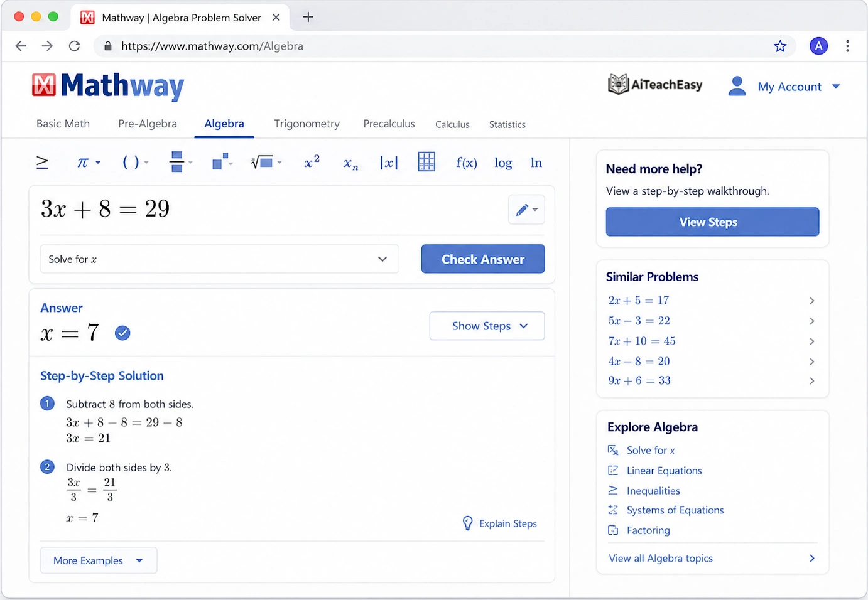This screenshot has width=868, height=600.
Task: Select the Mathway Algebra Problem Solver browser tab
Action: click(180, 18)
